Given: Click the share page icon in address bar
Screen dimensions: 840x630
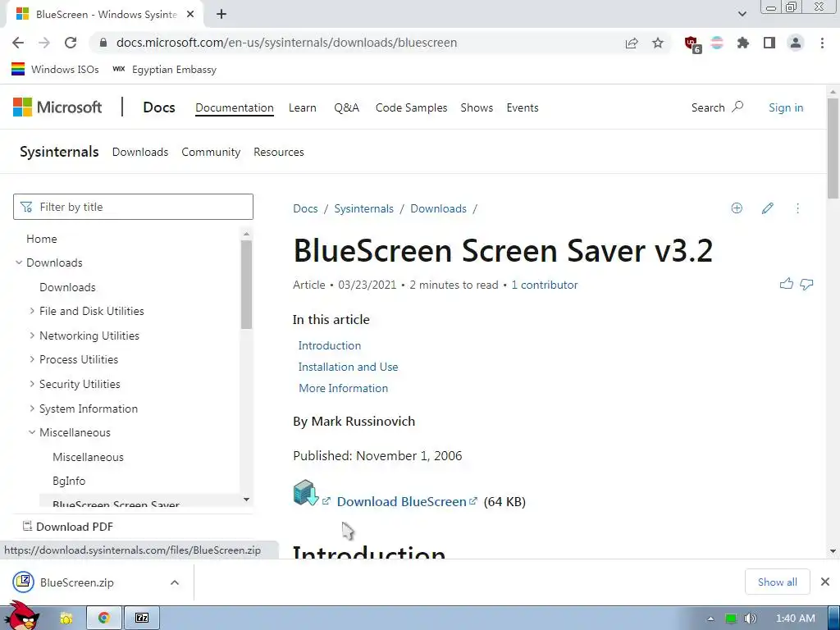Looking at the screenshot, I should pyautogui.click(x=632, y=43).
